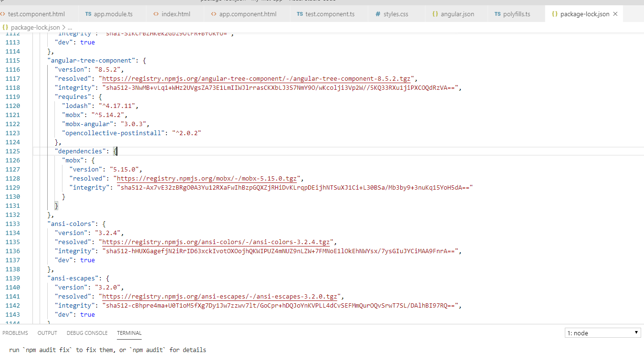Click line number 1125
Image resolution: width=644 pixels, height=353 pixels.
[12, 151]
